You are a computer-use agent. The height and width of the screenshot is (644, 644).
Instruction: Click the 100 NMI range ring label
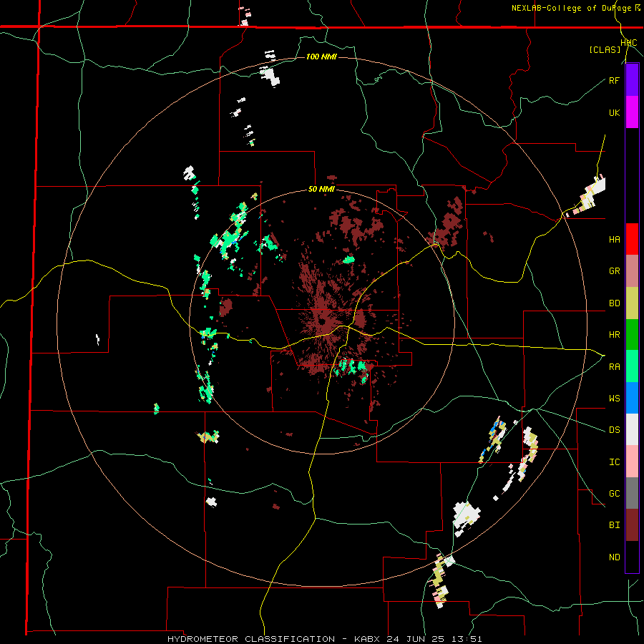[x=321, y=57]
